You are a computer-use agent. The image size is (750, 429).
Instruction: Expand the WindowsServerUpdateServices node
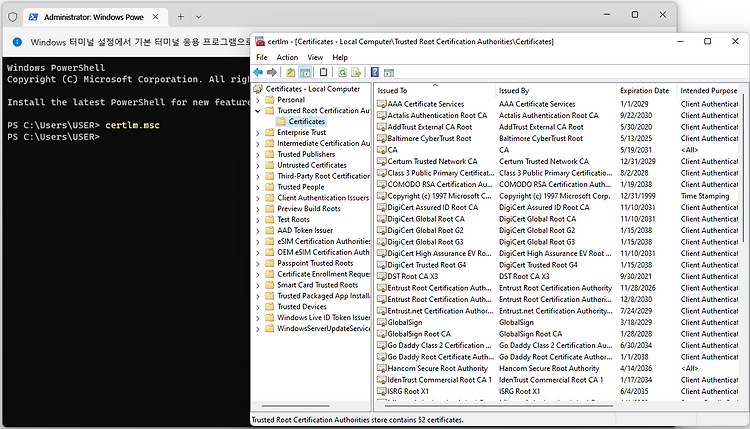tap(258, 329)
